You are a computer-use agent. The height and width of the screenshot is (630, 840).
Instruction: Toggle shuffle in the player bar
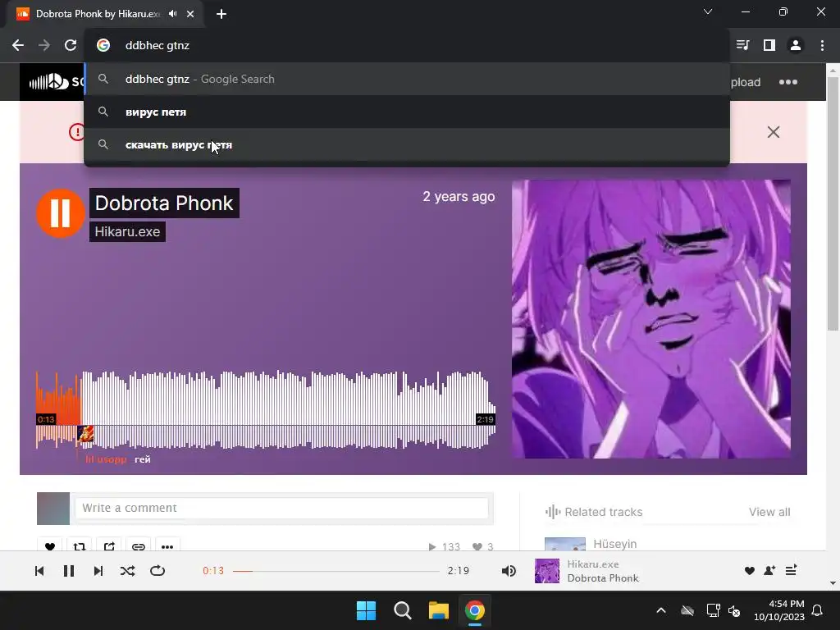127,571
